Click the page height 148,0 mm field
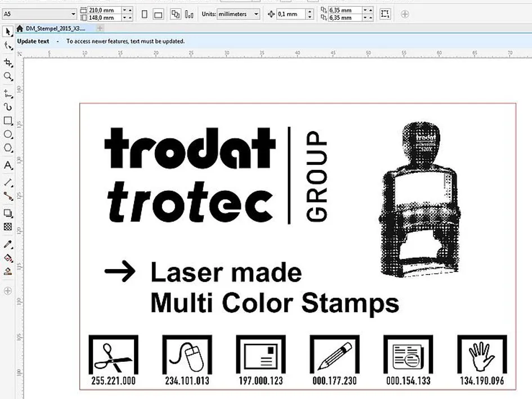This screenshot has height=399, width=532. (x=105, y=17)
